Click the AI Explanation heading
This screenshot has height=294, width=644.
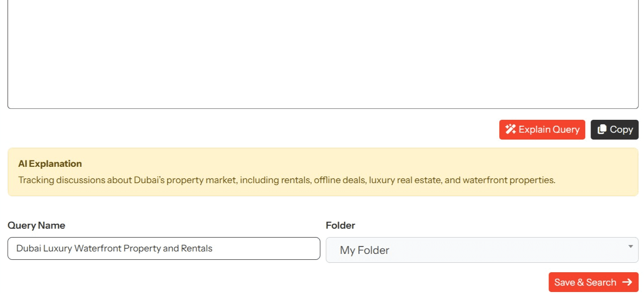click(50, 164)
